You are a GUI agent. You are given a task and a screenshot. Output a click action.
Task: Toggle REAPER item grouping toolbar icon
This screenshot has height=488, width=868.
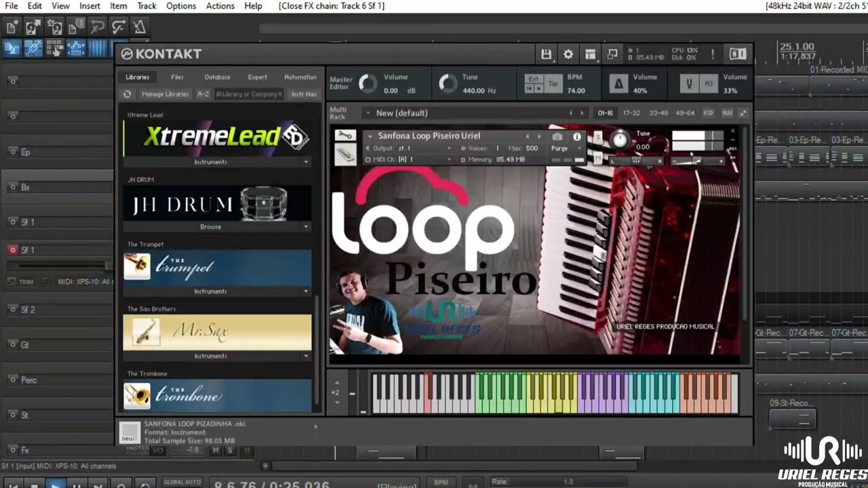pyautogui.click(x=33, y=49)
